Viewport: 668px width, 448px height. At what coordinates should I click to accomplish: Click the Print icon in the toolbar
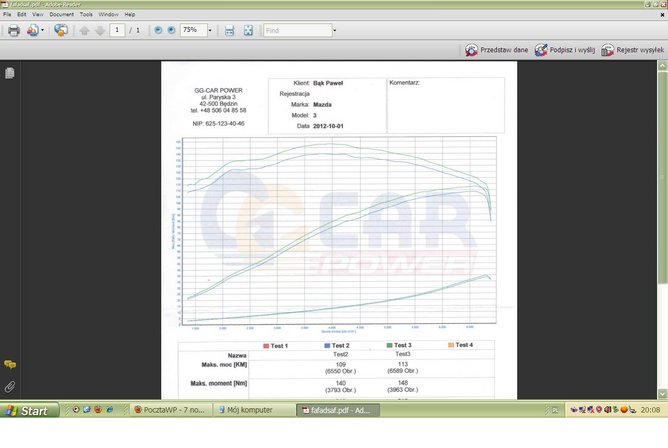tap(14, 30)
